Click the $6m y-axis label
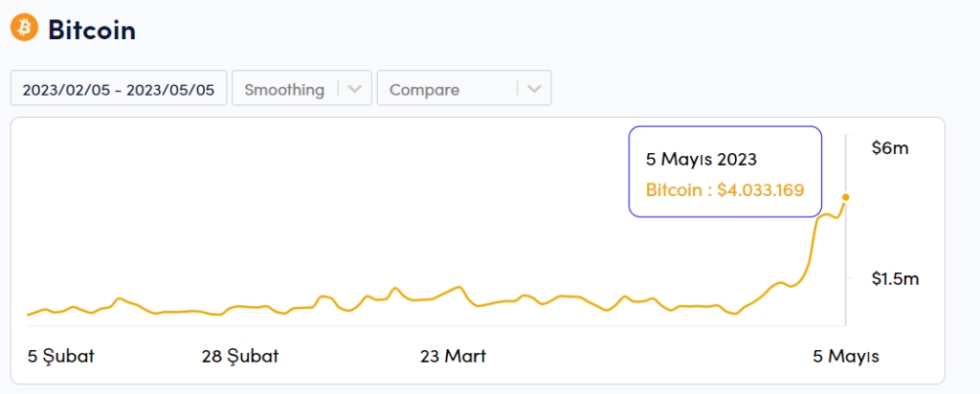Viewport: 980px width, 394px height. click(889, 148)
